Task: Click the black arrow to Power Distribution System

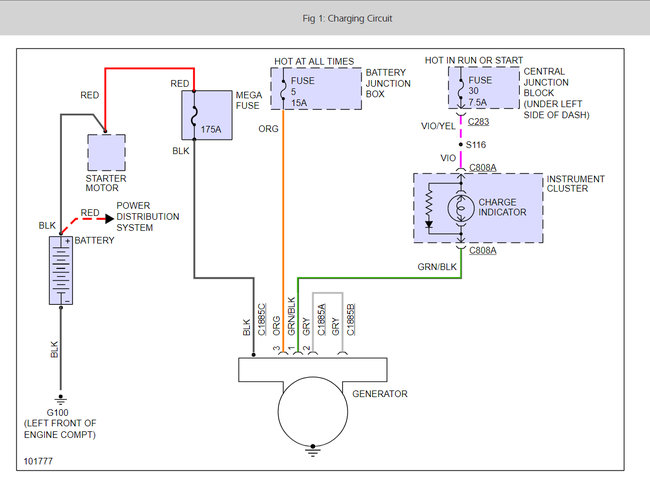Action: [109, 219]
